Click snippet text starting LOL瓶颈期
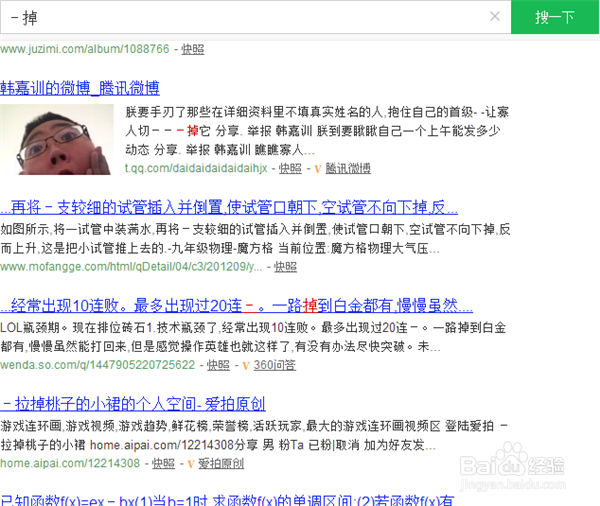The height and width of the screenshot is (506, 600). point(253,337)
